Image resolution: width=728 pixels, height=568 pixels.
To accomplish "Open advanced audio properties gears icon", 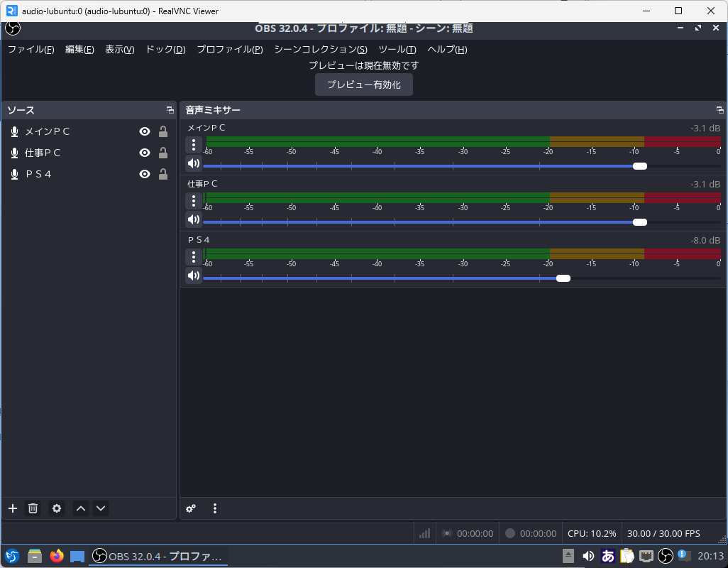I will click(x=191, y=508).
